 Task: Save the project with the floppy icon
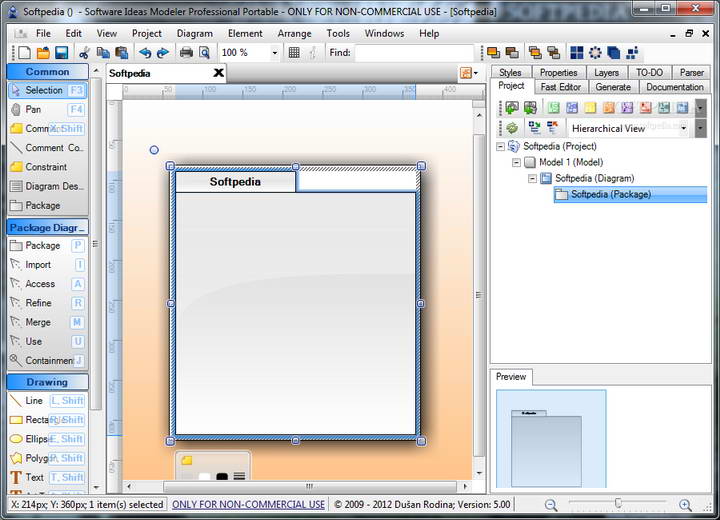(62, 53)
